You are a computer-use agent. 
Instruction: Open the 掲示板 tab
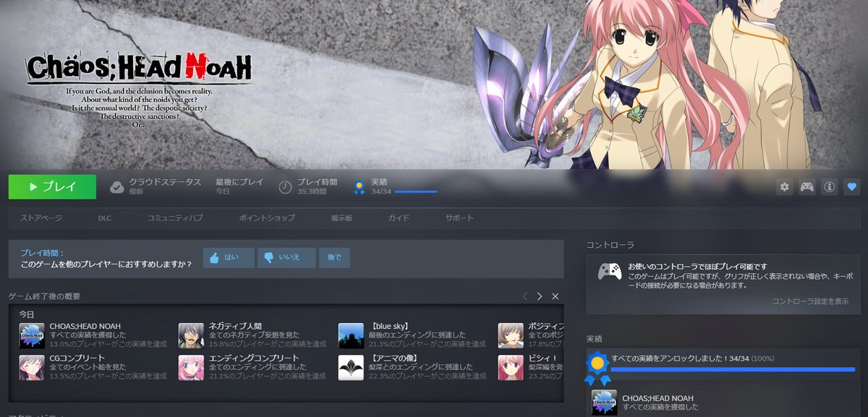point(341,218)
